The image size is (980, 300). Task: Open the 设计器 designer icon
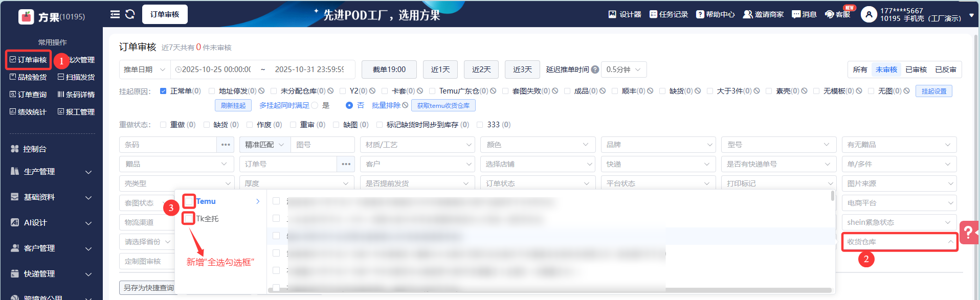[612, 14]
